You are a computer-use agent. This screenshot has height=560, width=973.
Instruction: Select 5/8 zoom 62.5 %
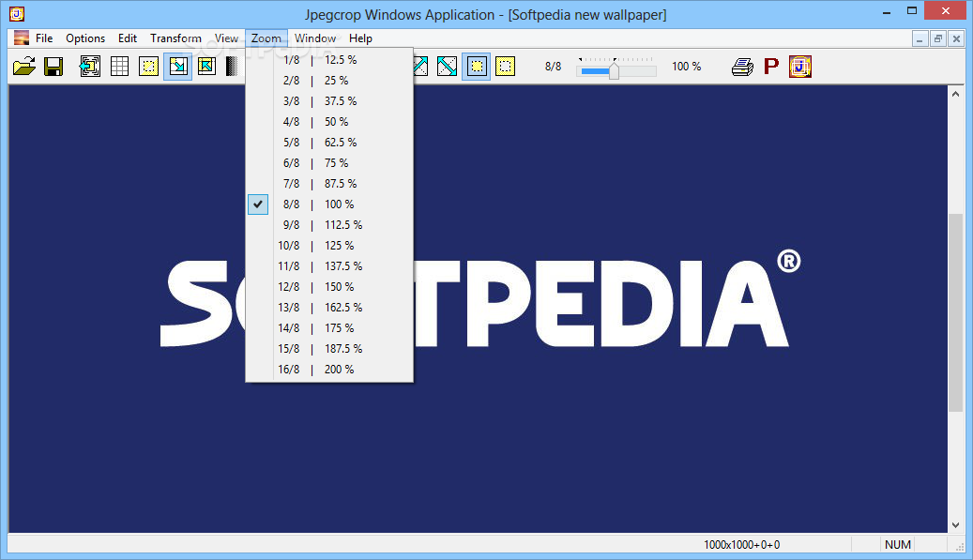329,142
